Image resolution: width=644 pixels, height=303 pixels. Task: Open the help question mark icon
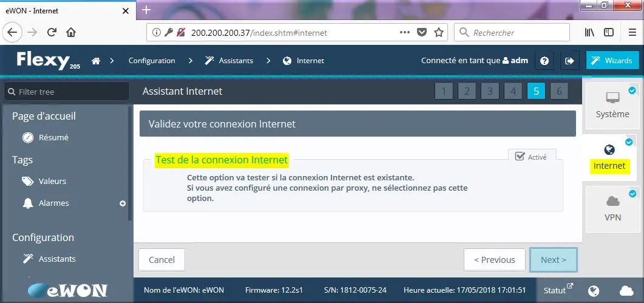[x=544, y=61]
